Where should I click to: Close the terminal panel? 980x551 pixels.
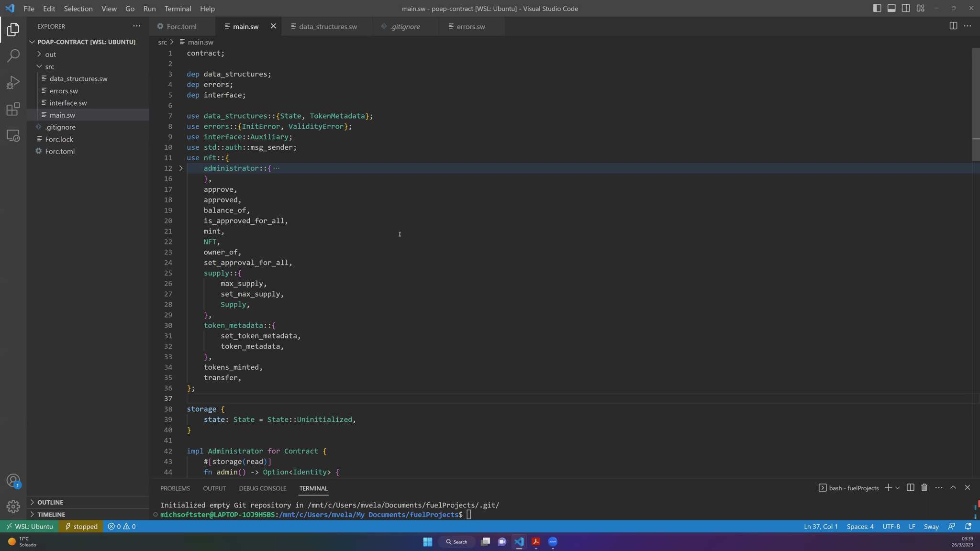[x=967, y=487]
